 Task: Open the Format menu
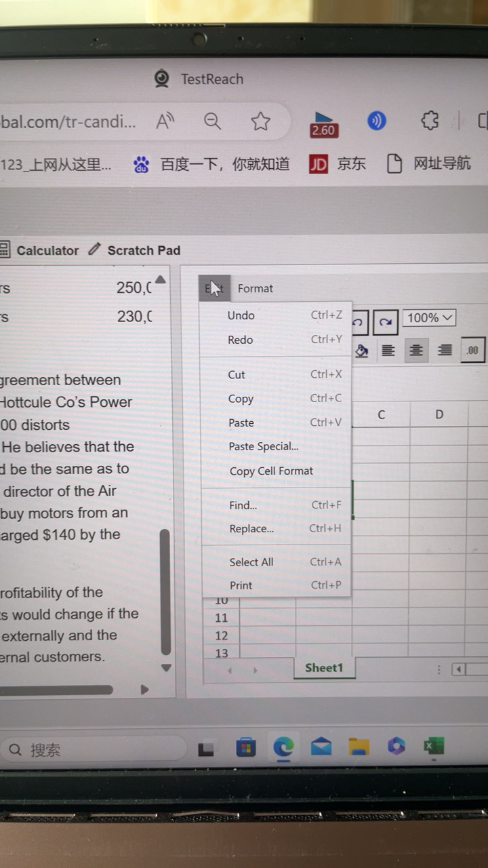coord(256,288)
